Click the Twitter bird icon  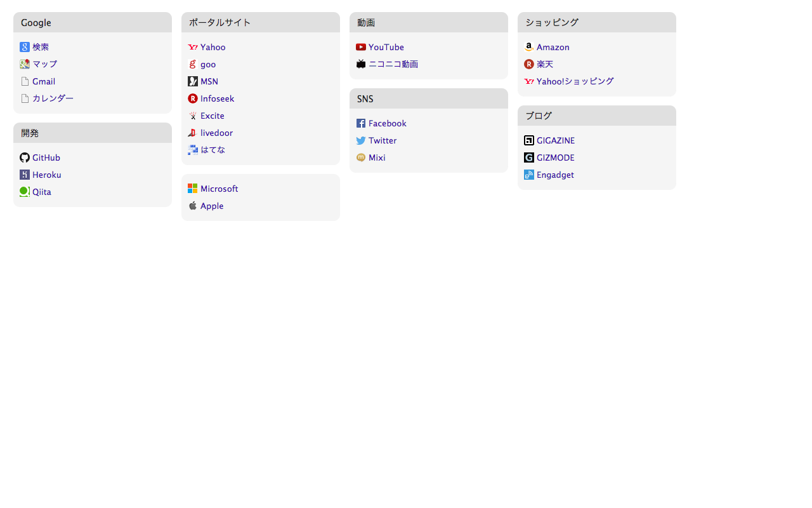pos(361,140)
